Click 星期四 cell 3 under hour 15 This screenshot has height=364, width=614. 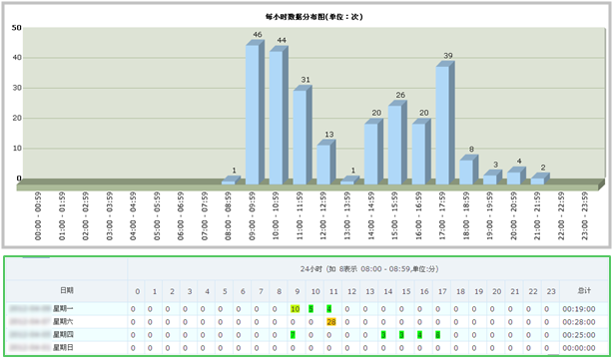pos(401,335)
